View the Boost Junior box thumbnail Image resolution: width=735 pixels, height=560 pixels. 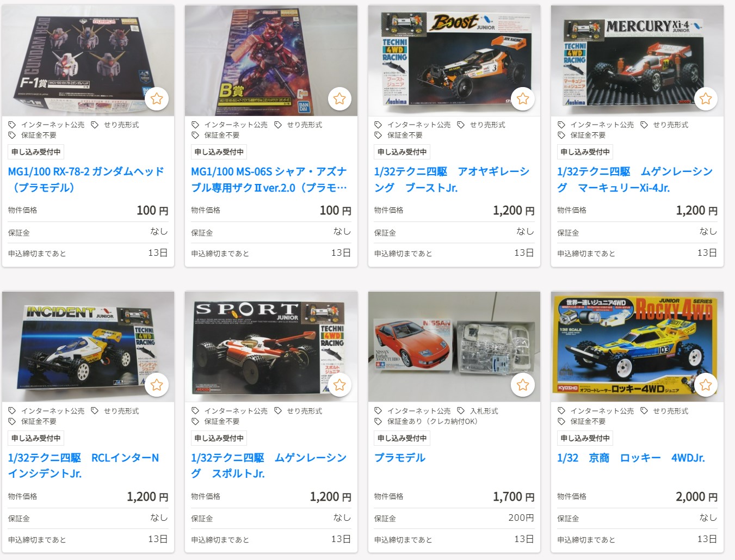[454, 60]
